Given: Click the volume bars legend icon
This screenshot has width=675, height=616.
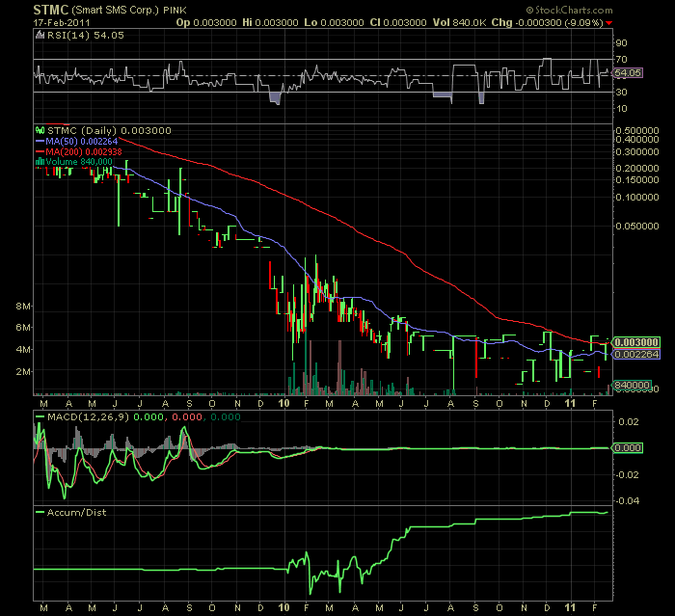Looking at the screenshot, I should (39, 161).
